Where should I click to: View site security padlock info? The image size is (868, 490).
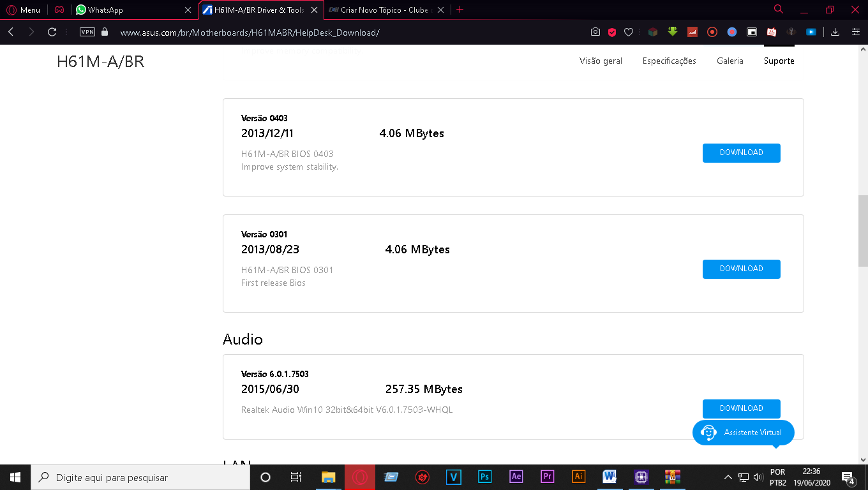tap(105, 31)
